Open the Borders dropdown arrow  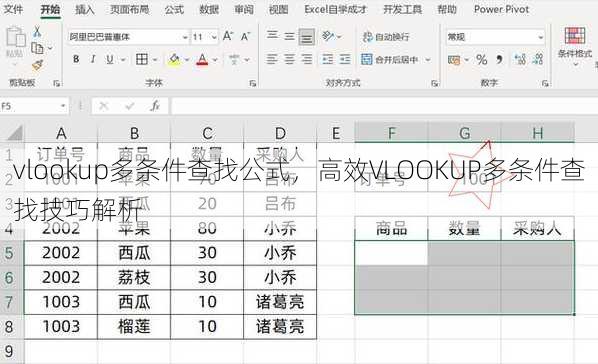point(155,60)
